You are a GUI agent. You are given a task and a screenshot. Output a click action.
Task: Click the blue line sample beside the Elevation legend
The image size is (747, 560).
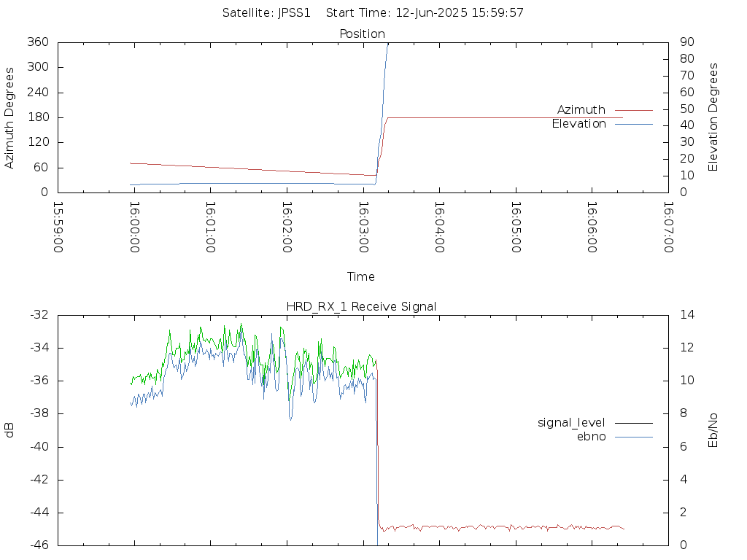tap(634, 124)
